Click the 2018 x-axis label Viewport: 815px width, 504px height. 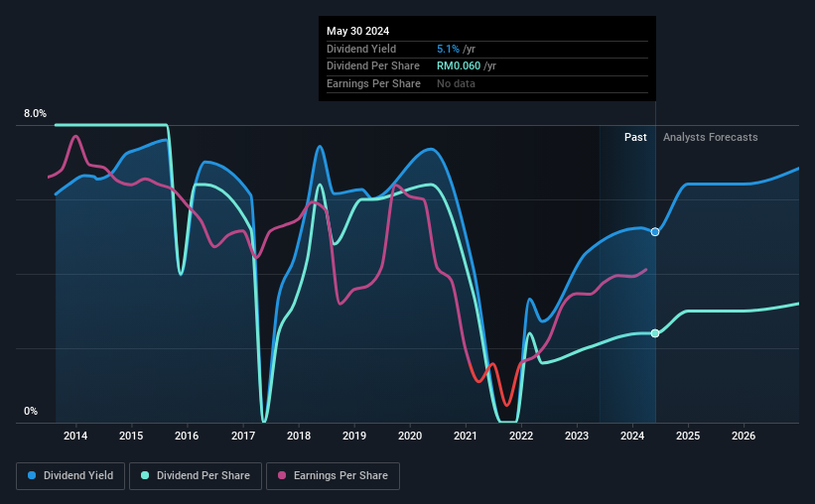tap(299, 436)
